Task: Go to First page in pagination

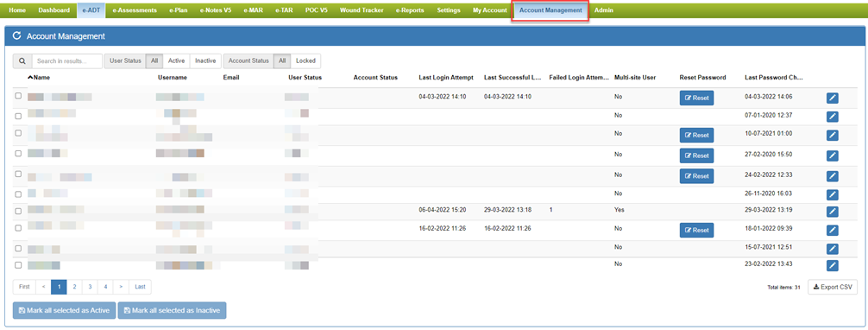Action: [24, 287]
